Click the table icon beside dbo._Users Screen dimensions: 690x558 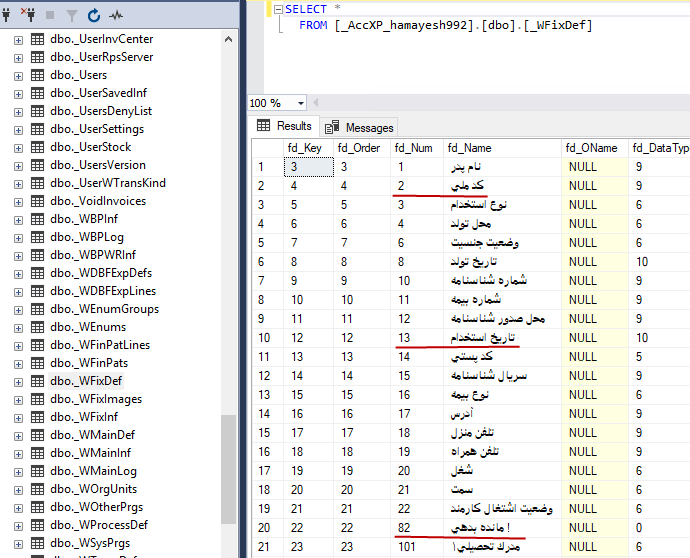pos(37,75)
